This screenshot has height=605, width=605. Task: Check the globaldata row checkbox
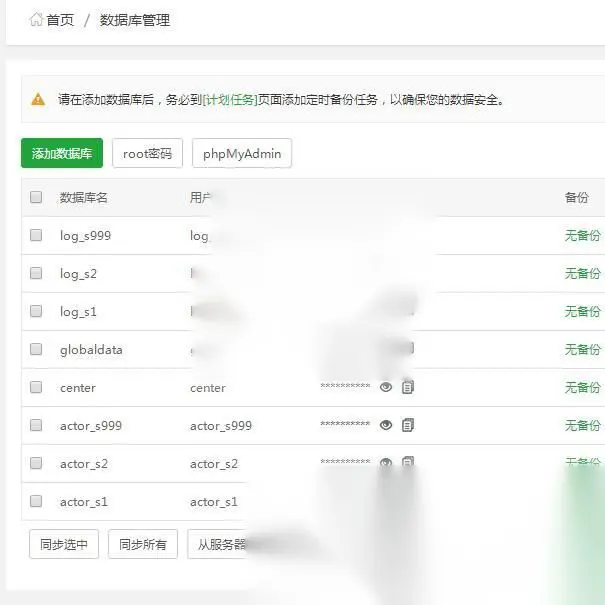click(36, 349)
